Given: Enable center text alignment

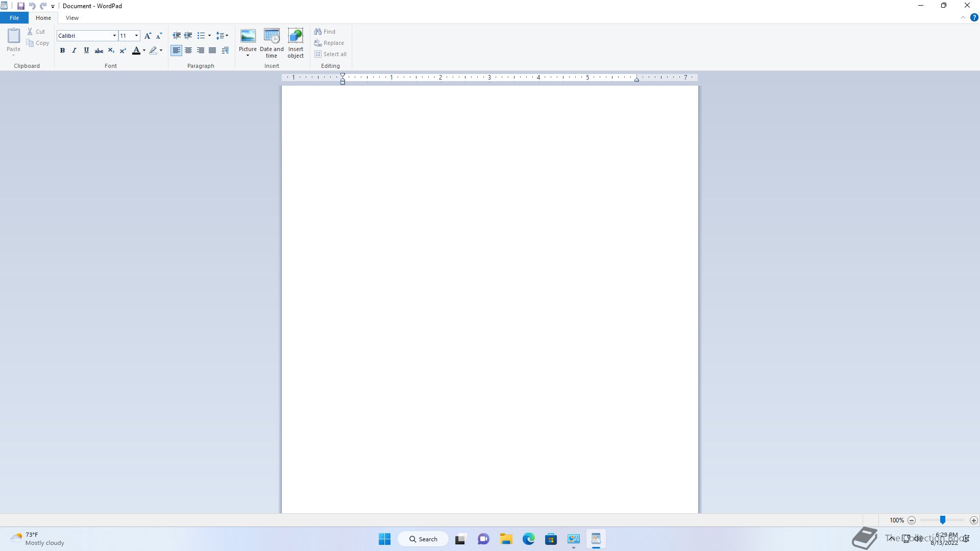Looking at the screenshot, I should [188, 51].
